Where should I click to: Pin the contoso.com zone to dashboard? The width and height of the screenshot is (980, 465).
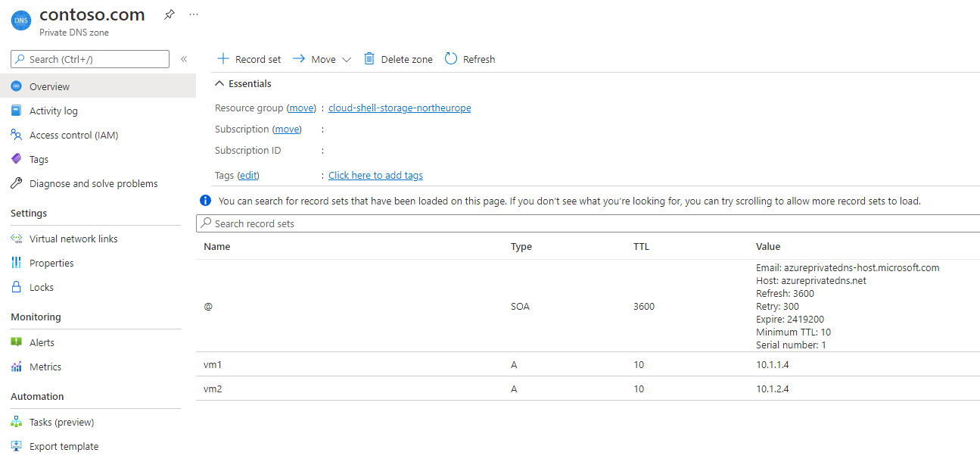pyautogui.click(x=170, y=14)
